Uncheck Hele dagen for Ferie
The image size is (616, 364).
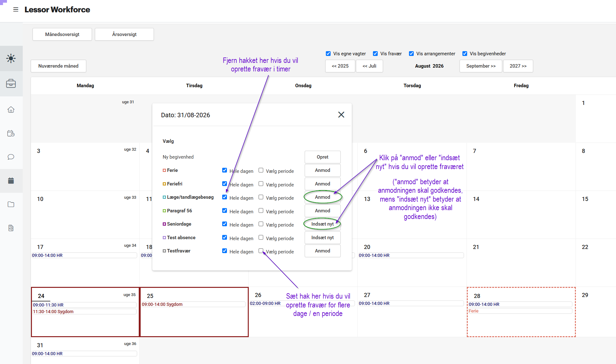224,170
